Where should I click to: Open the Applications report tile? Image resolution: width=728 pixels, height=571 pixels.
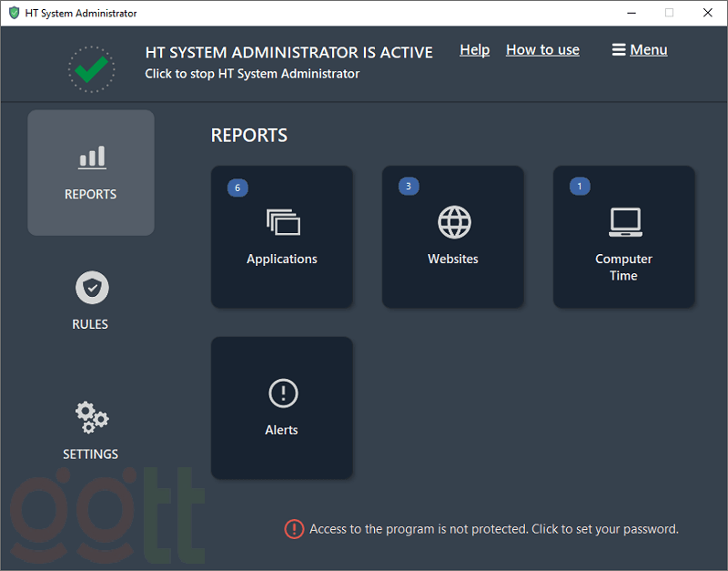[x=282, y=237]
